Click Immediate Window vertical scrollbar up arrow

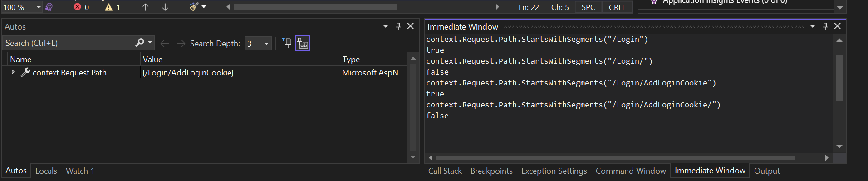click(x=839, y=40)
